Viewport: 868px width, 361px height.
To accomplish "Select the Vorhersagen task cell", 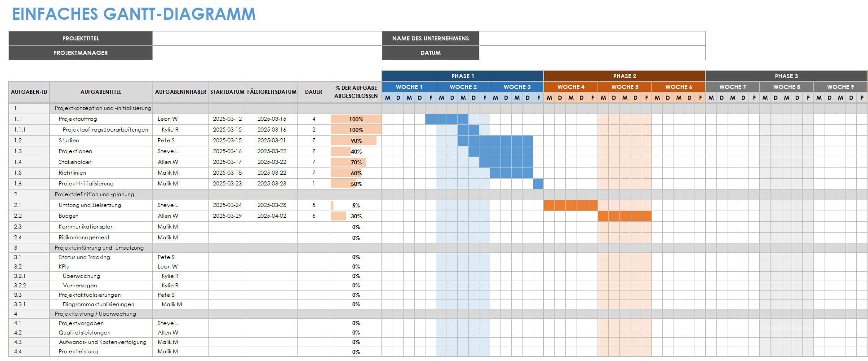I will 101,286.
